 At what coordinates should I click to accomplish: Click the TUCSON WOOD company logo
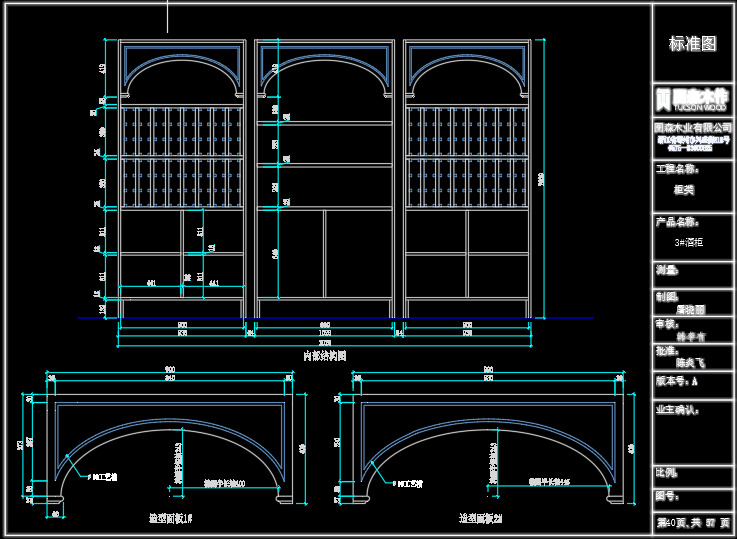click(692, 100)
